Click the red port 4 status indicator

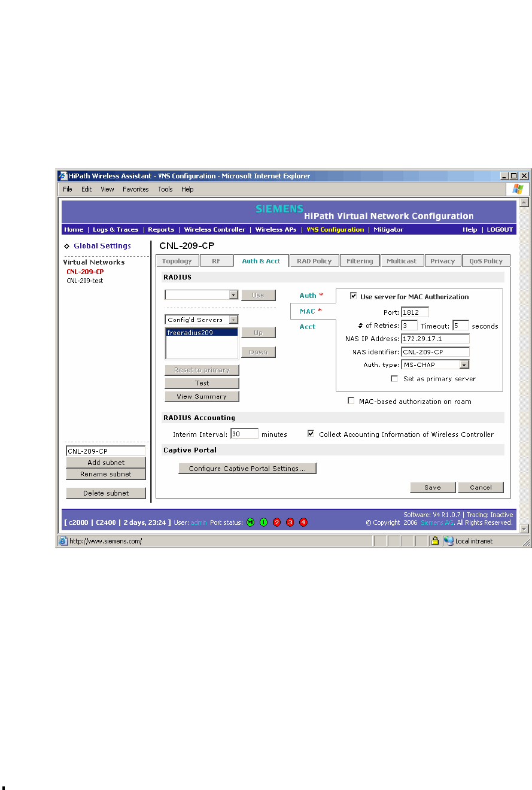coord(303,522)
